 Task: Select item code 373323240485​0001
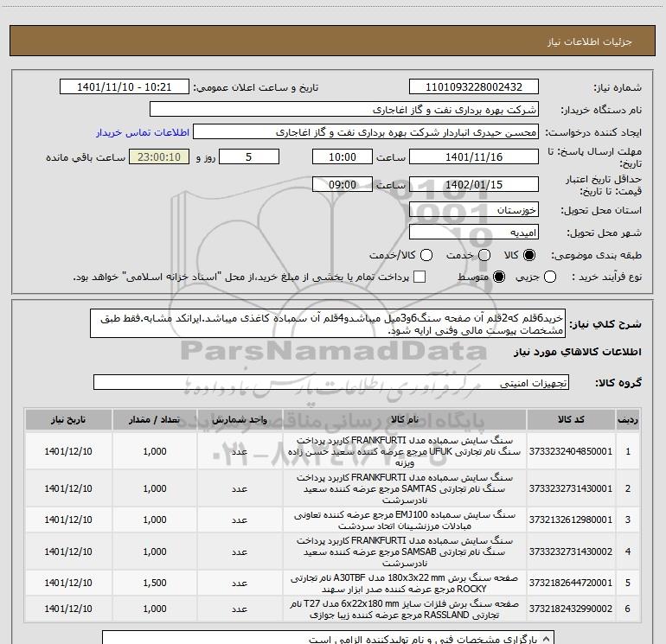tap(571, 451)
